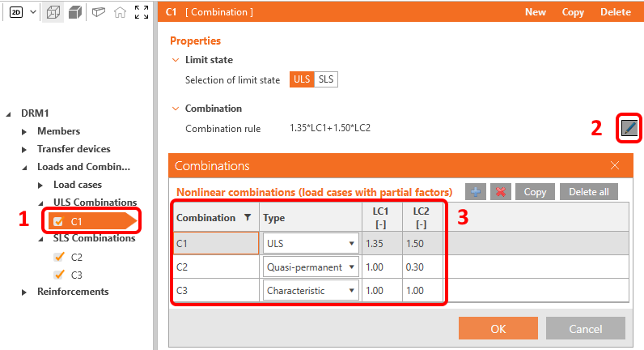The image size is (644, 350).
Task: Click the LC1 factor 1.00 cell in row C2
Action: pos(382,267)
